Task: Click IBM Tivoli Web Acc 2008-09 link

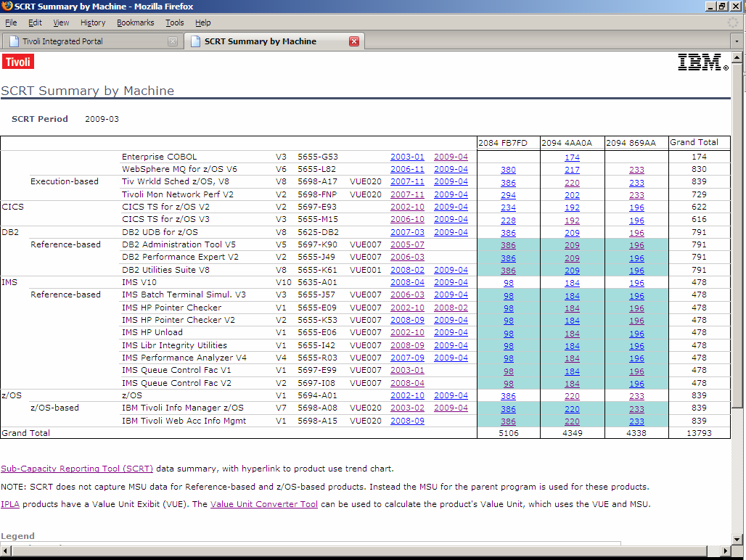Action: click(x=407, y=421)
